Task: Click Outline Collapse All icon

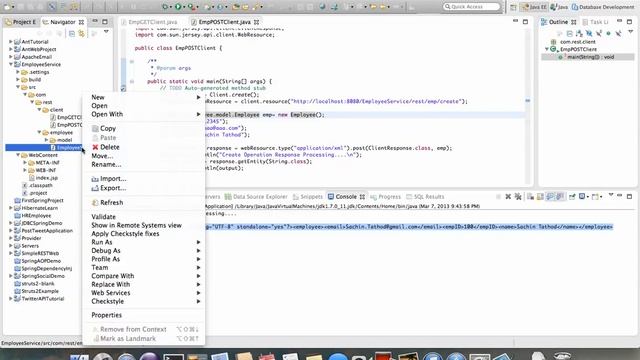Action: (x=569, y=33)
